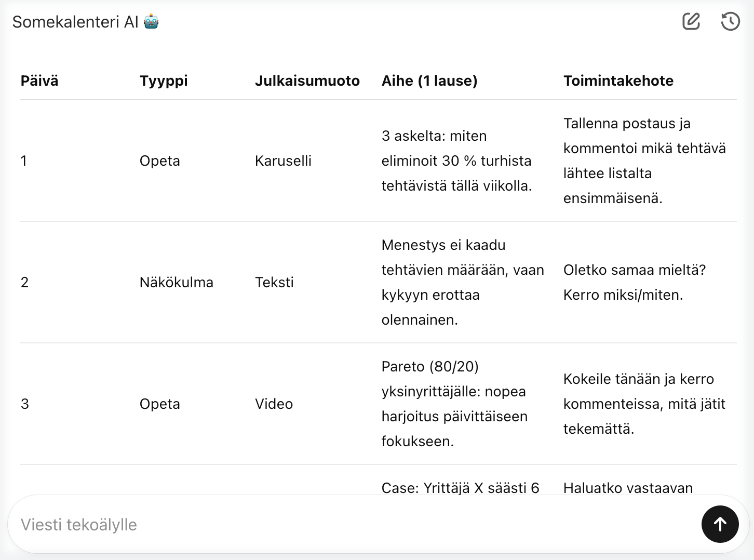Click the upward arrow to submit a message
754x560 pixels.
(x=720, y=524)
